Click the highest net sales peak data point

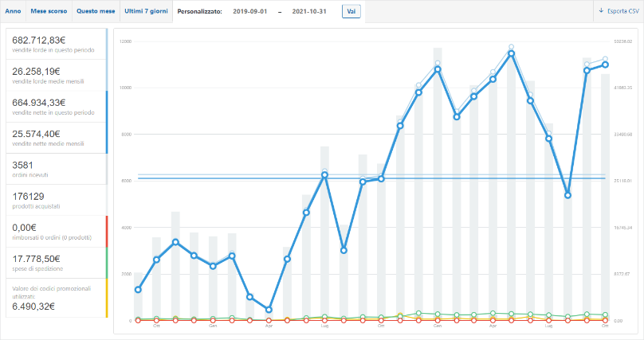[512, 53]
